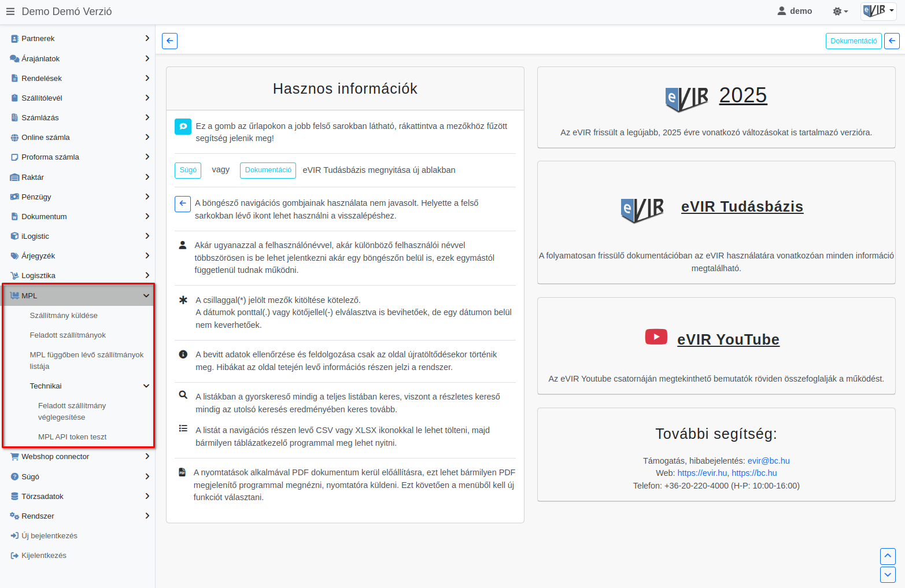Click the red YouTube play icon
The width and height of the screenshot is (905, 588).
click(656, 336)
